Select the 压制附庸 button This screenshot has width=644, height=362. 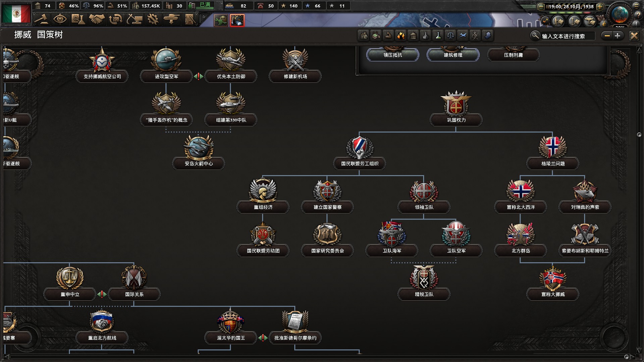pyautogui.click(x=514, y=55)
